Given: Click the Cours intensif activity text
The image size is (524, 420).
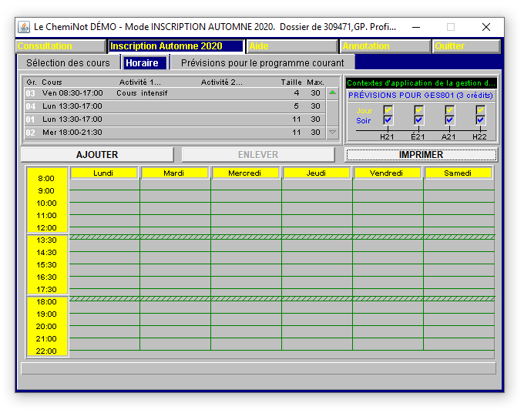Looking at the screenshot, I should click(142, 93).
